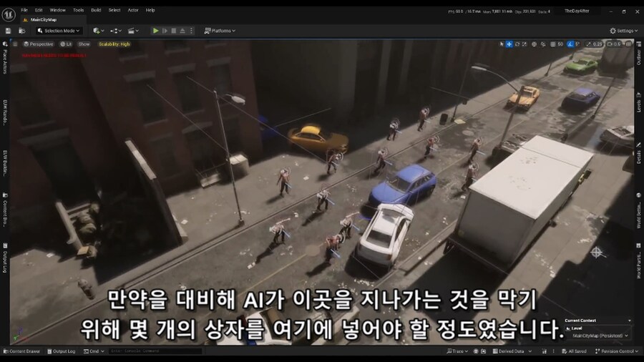This screenshot has height=362, width=644.
Task: Activate the scale gizmo tool
Action: 525,44
